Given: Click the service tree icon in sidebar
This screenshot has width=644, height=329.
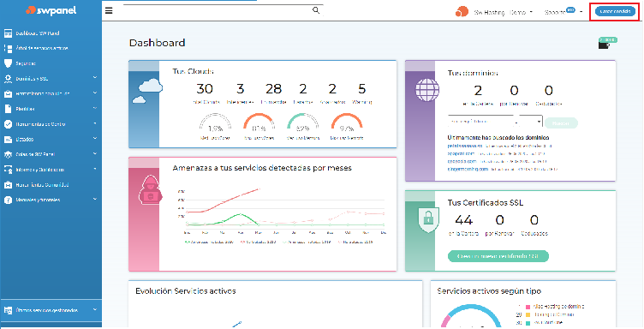Looking at the screenshot, I should pyautogui.click(x=8, y=48).
